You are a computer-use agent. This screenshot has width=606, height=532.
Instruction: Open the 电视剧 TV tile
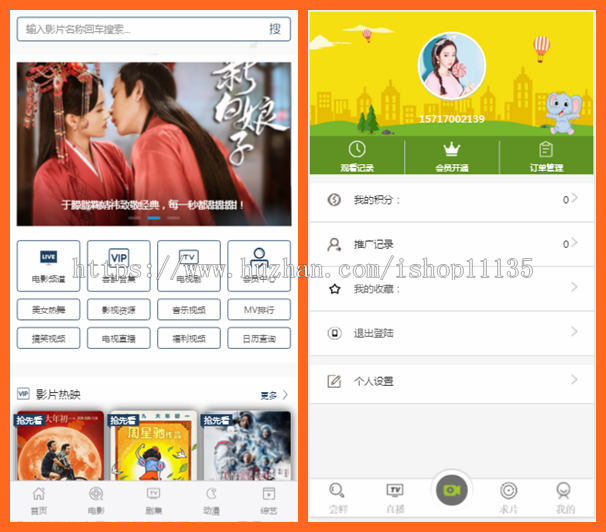coord(189,266)
